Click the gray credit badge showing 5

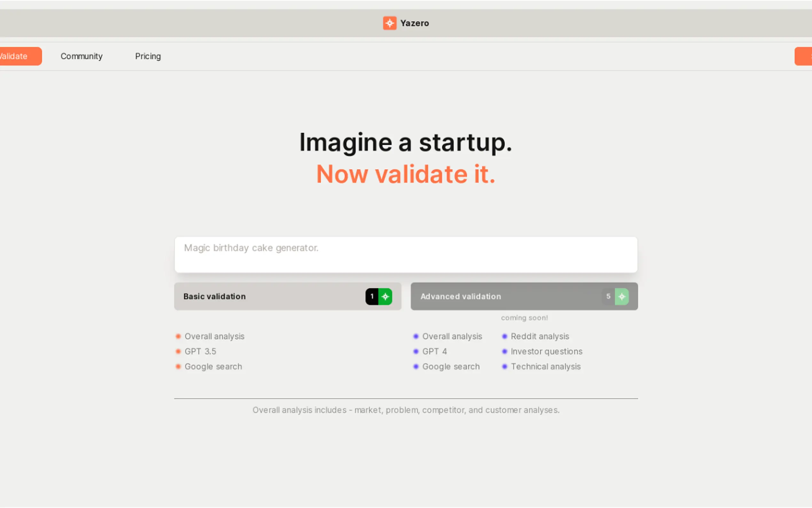pos(608,296)
